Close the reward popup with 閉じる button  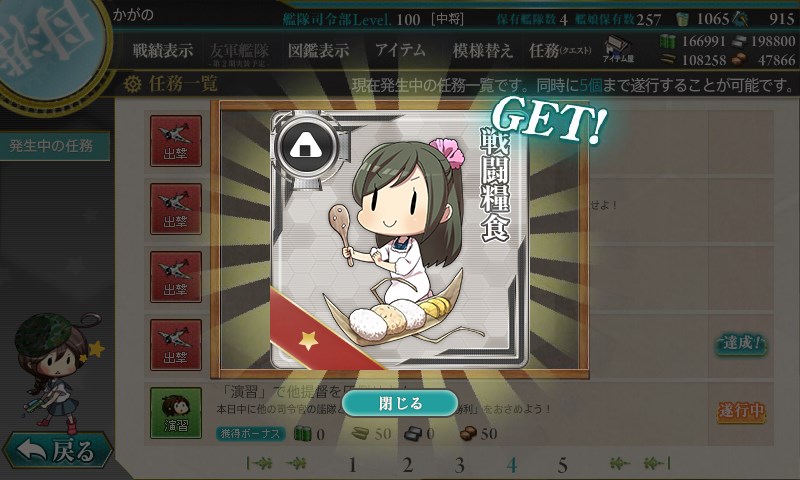(400, 403)
